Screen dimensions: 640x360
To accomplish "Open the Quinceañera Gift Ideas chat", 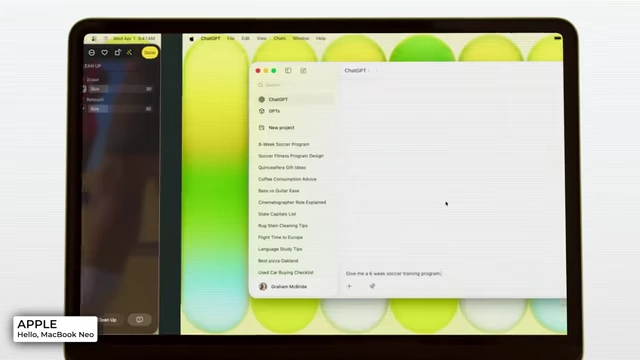I will [282, 167].
